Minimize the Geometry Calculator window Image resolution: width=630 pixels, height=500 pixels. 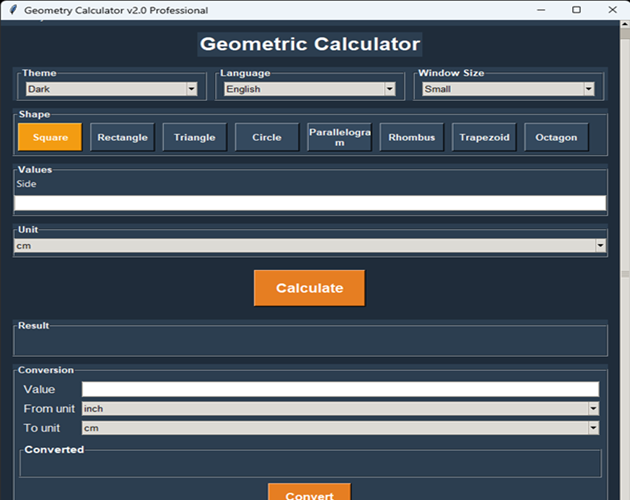[541, 10]
